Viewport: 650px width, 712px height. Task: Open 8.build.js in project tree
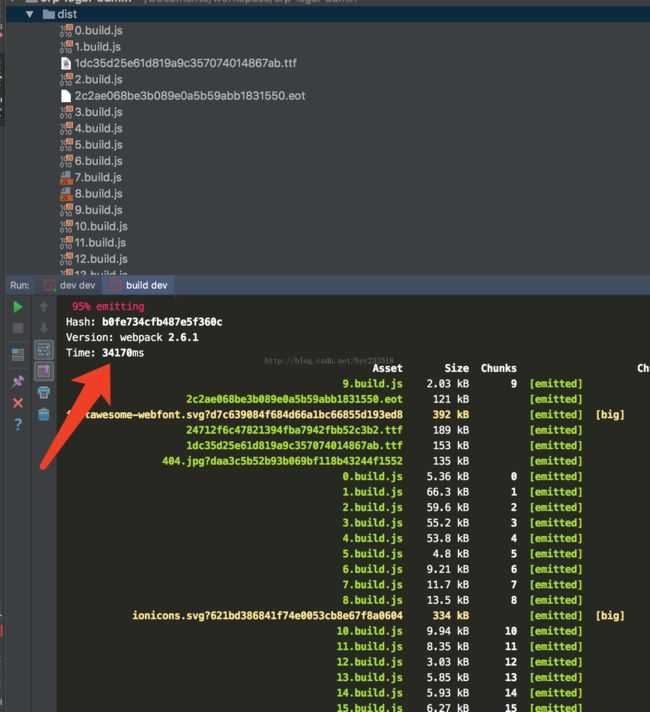coord(98,194)
